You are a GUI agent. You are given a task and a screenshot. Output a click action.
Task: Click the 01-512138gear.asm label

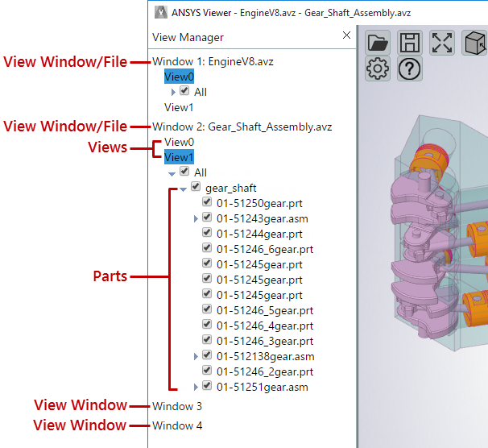266,356
